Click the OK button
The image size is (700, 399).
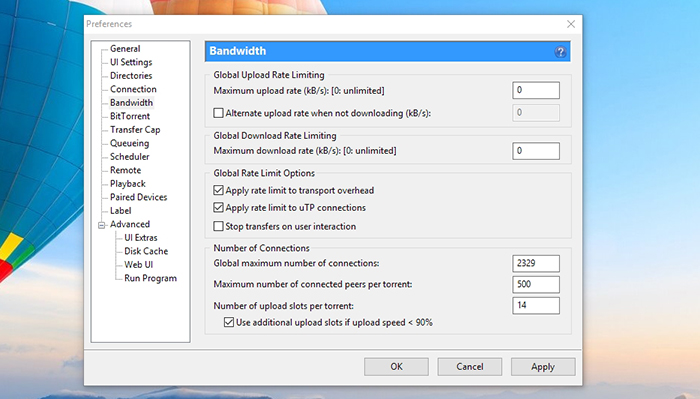396,367
